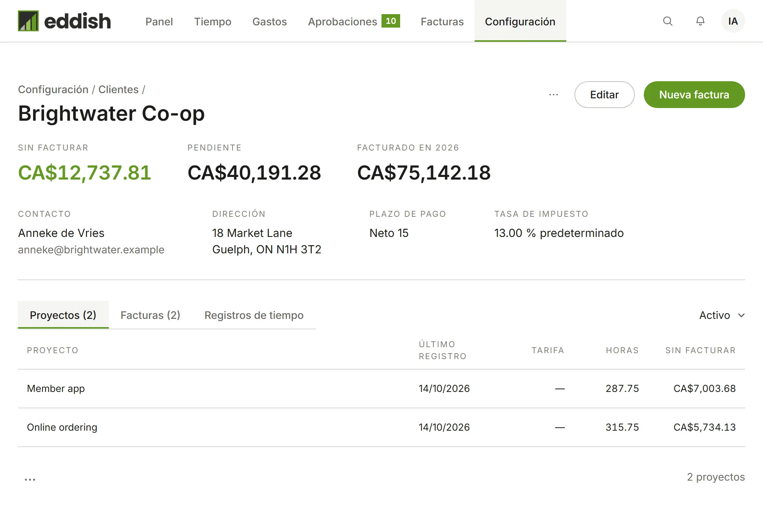Open the Facturas navigation item
Viewport: 763px width, 532px height.
442,22
